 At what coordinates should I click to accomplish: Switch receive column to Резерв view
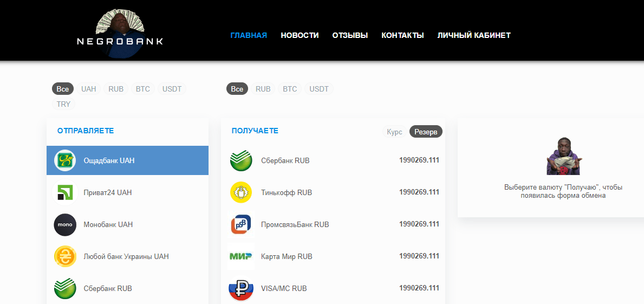[426, 132]
